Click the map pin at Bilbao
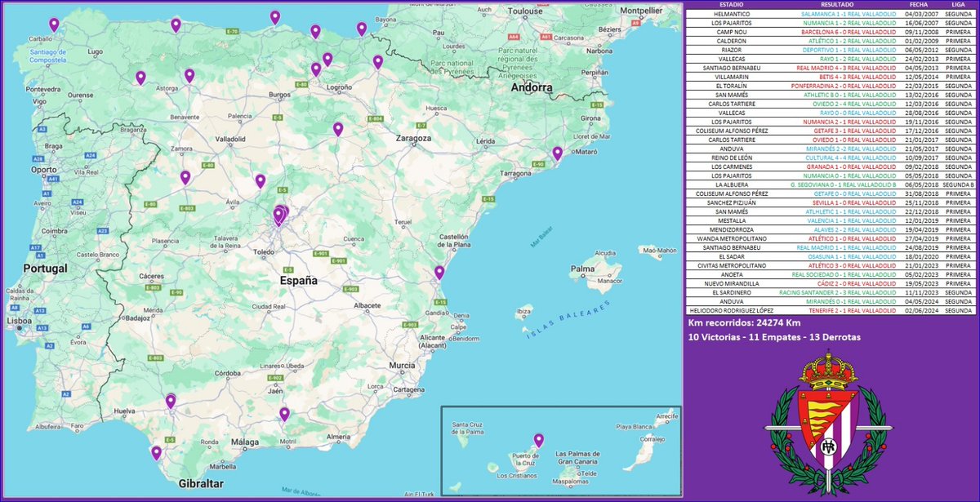Screen dimensions: 980x502 tap(315, 31)
